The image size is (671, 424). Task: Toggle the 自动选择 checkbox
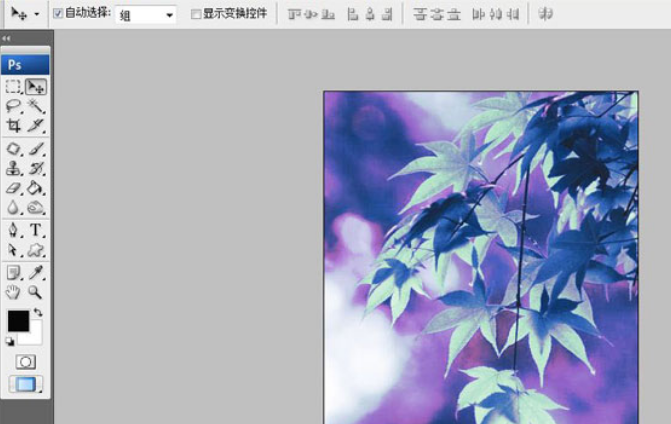pyautogui.click(x=58, y=14)
